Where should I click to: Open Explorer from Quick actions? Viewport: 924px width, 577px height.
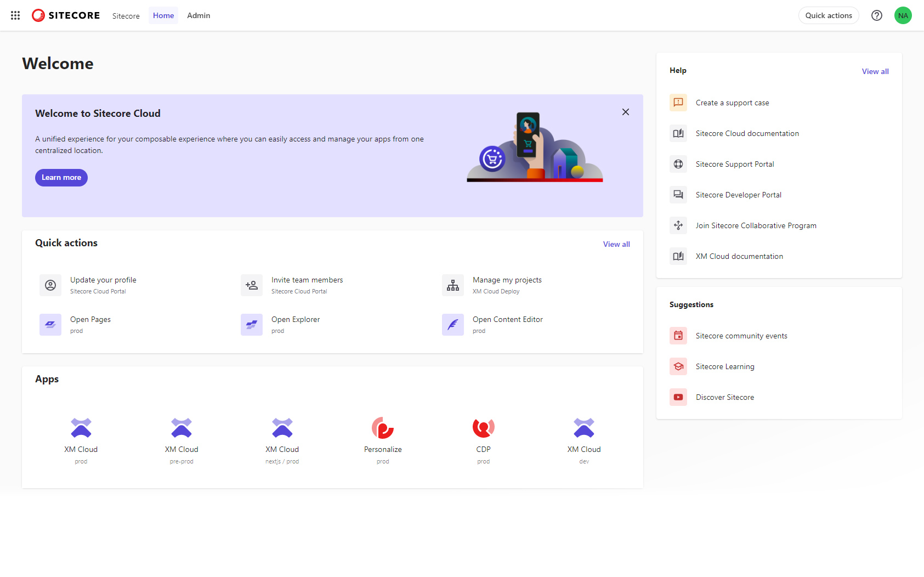(x=296, y=324)
